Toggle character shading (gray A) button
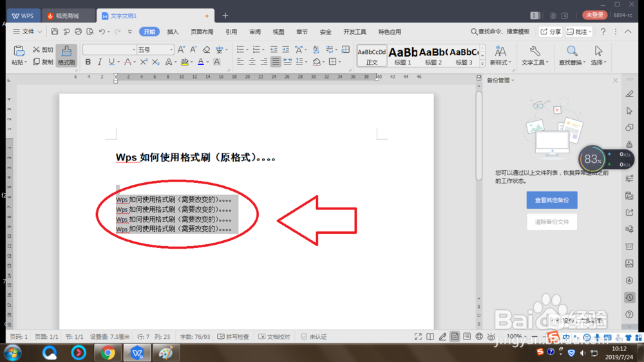The image size is (644, 362). (217, 62)
